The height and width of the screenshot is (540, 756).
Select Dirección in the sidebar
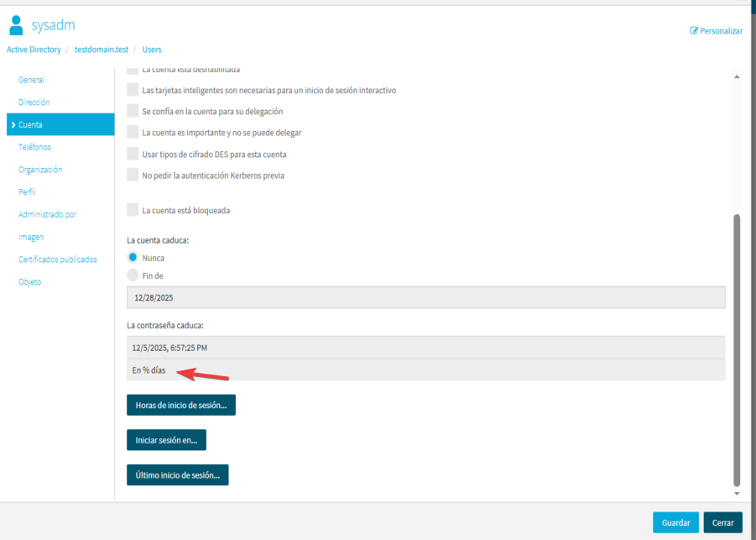[35, 102]
